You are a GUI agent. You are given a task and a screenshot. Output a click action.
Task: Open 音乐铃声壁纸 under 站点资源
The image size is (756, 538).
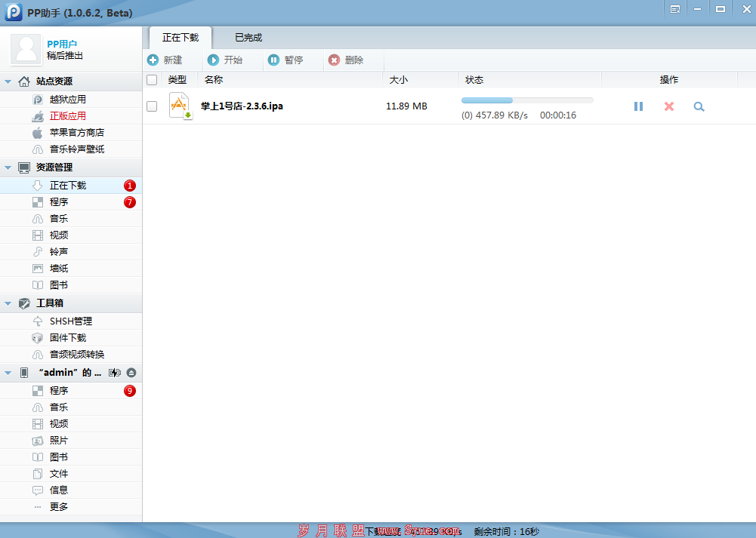71,149
